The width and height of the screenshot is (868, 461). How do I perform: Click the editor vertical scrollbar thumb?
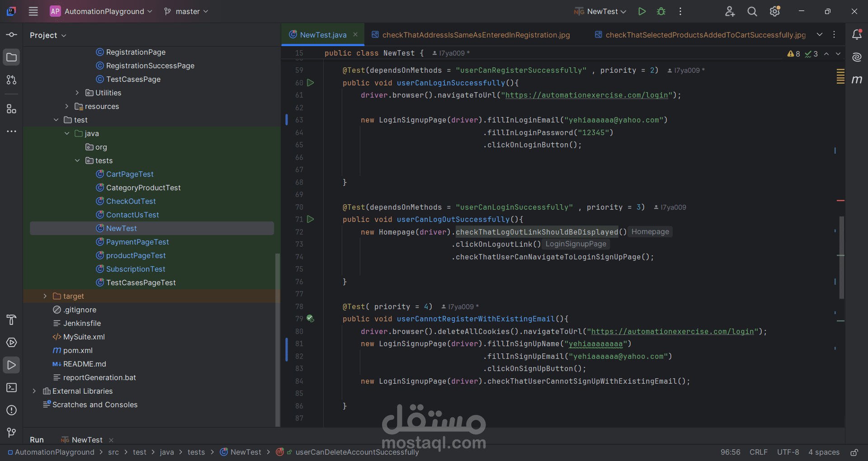(x=841, y=257)
